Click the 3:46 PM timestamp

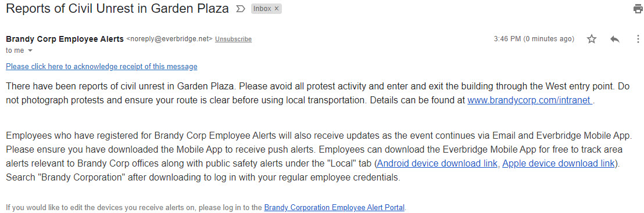coord(534,39)
